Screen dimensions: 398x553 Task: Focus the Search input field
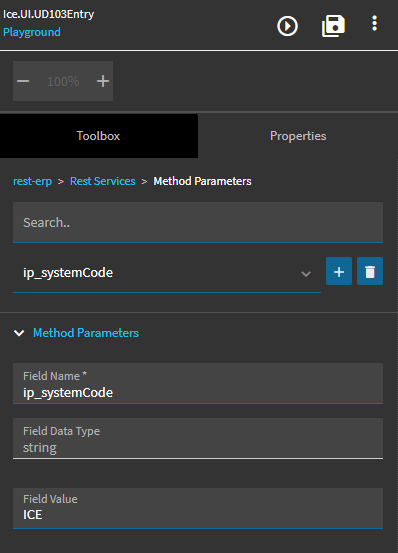pos(198,222)
